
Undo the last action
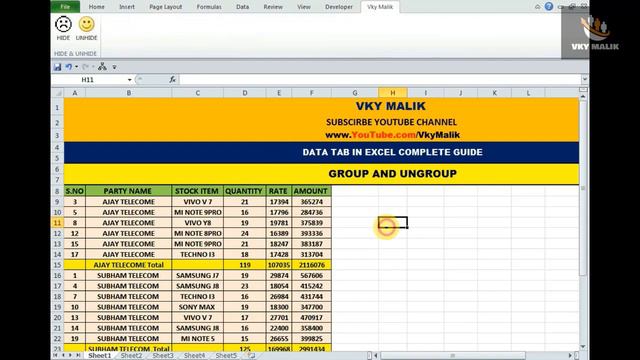point(69,67)
